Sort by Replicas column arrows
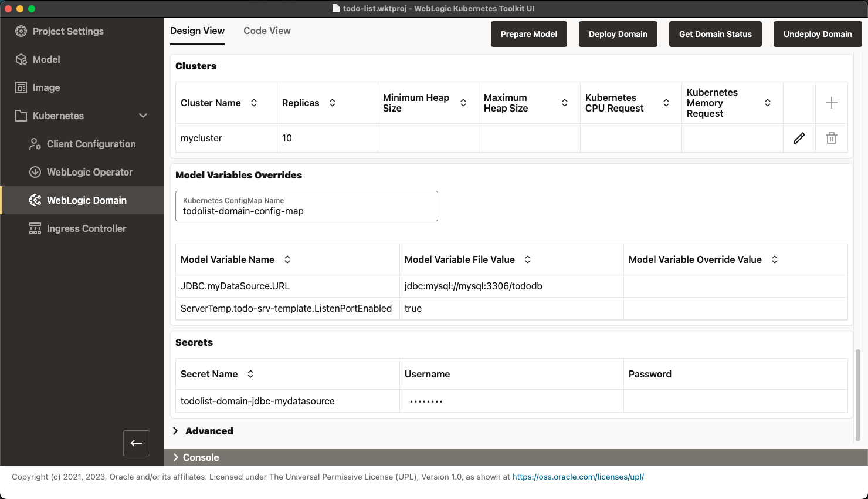Viewport: 868px width, 499px height. coord(333,103)
